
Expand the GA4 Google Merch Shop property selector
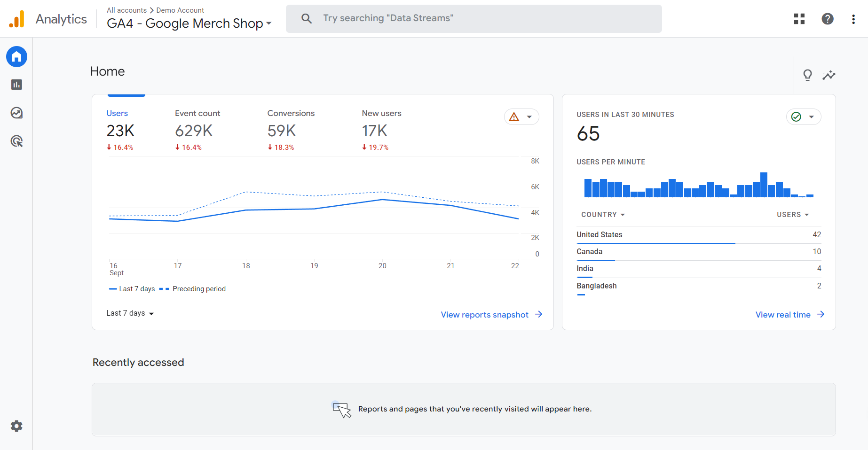click(x=189, y=23)
